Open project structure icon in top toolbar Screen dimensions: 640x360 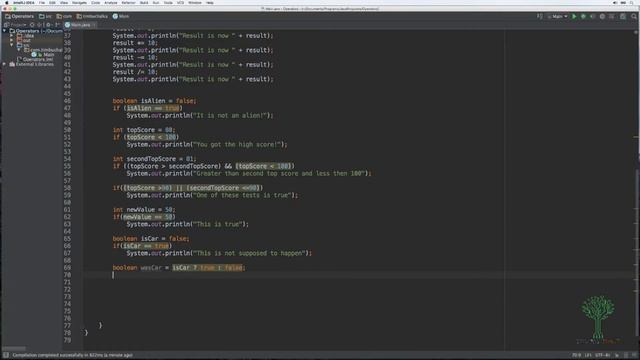point(622,16)
